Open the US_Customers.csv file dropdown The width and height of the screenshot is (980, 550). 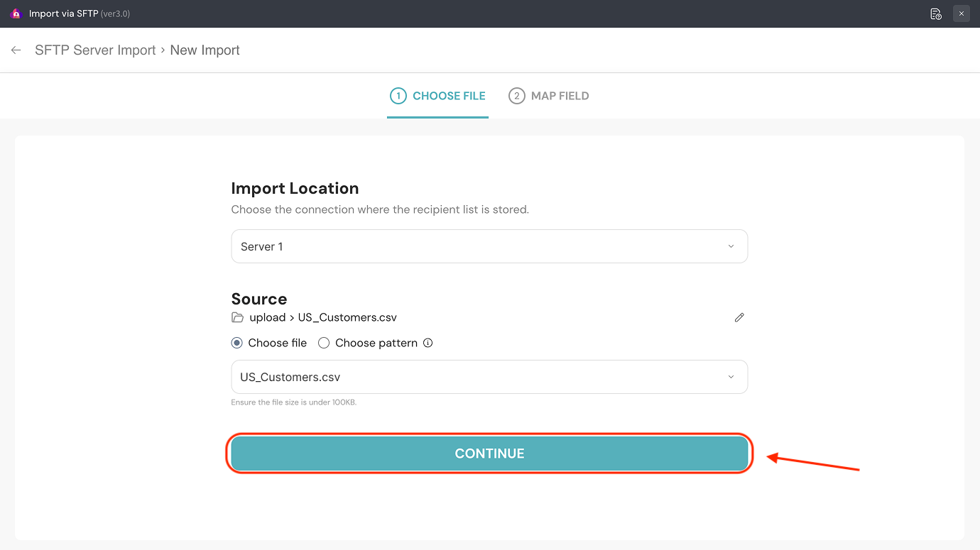pos(489,377)
